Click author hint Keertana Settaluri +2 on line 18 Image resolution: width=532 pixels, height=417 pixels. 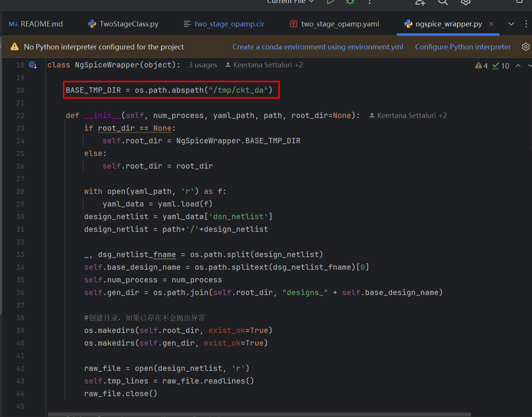pyautogui.click(x=264, y=65)
